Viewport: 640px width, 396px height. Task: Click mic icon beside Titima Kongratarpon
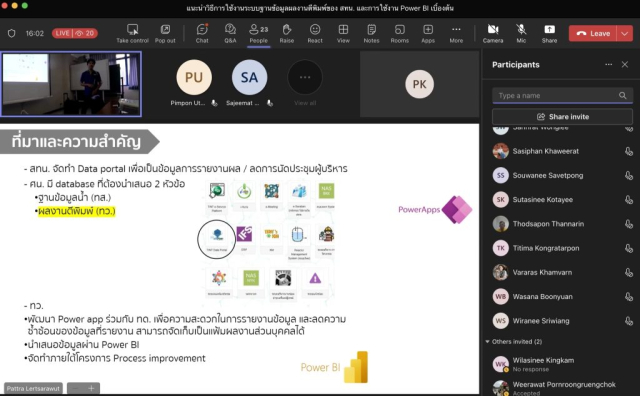tap(629, 248)
